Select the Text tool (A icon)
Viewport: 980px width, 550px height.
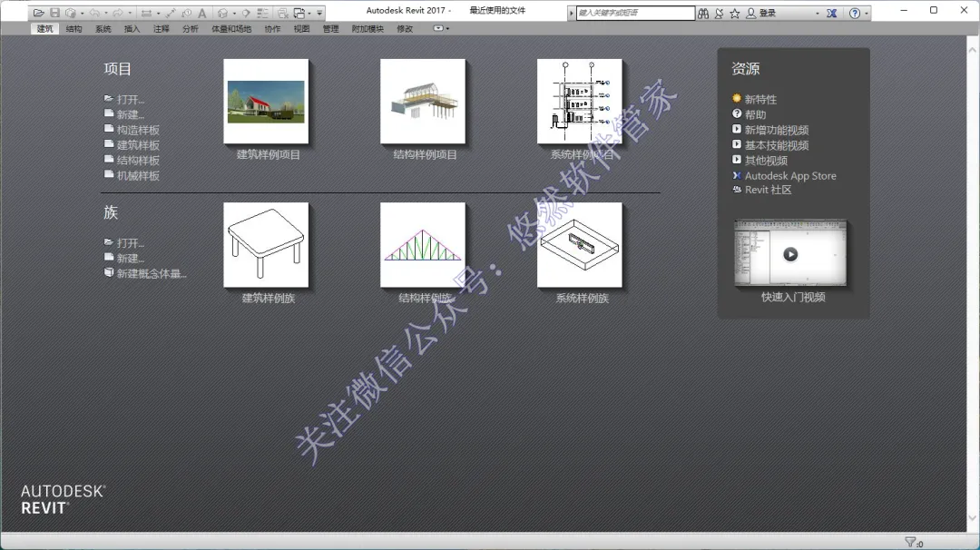[201, 13]
